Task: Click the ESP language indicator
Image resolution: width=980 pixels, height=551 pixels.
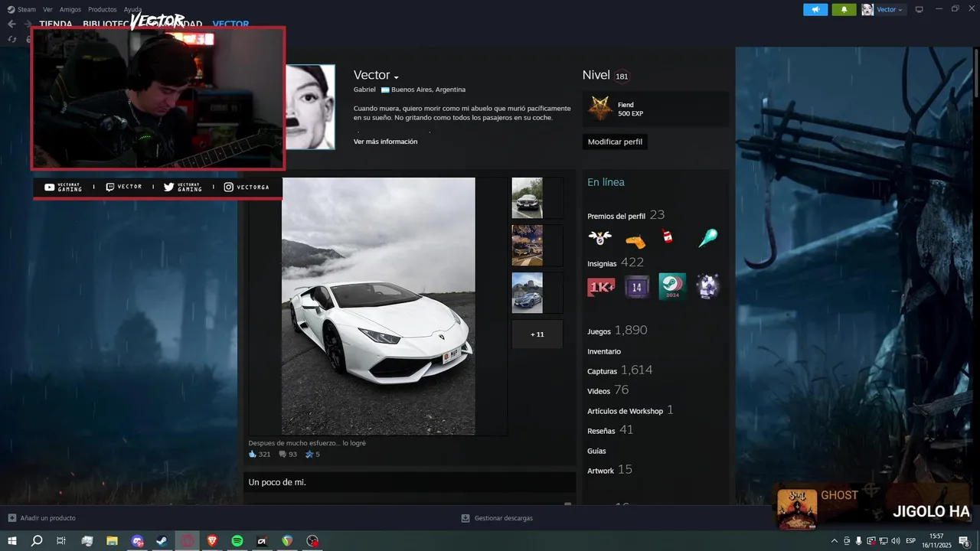Action: pos(910,541)
